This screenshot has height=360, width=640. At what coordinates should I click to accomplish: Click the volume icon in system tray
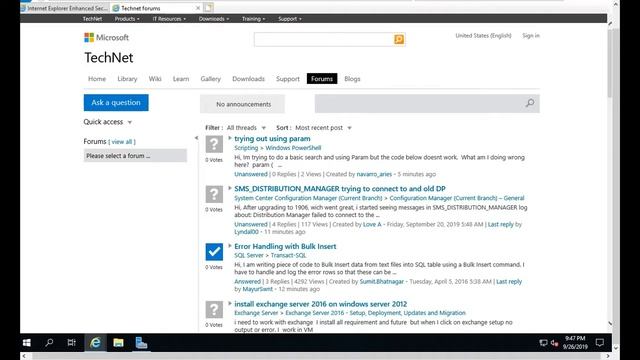[x=554, y=343]
